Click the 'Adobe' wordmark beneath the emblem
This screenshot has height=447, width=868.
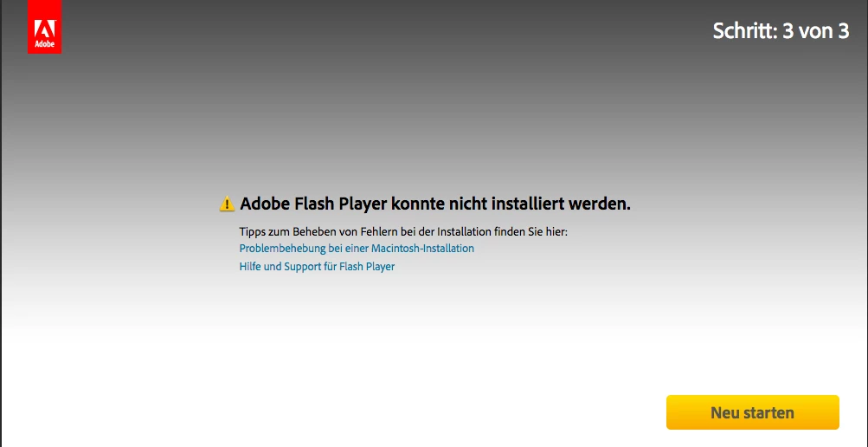point(44,44)
